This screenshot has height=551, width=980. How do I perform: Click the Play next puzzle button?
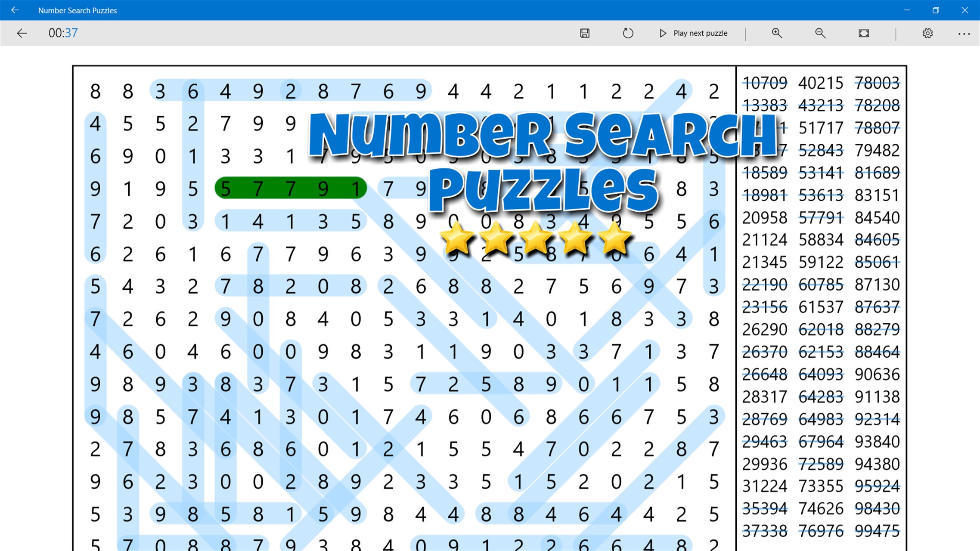pyautogui.click(x=700, y=33)
